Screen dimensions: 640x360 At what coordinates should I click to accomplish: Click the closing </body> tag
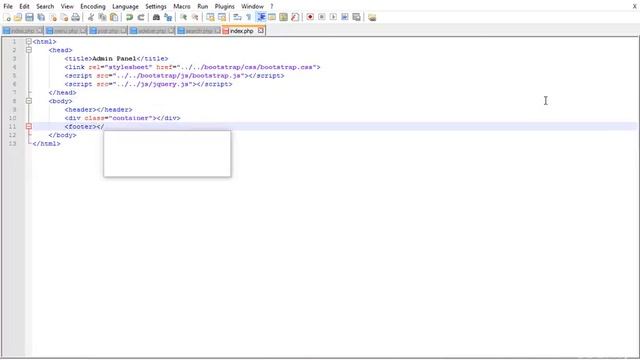(62, 135)
